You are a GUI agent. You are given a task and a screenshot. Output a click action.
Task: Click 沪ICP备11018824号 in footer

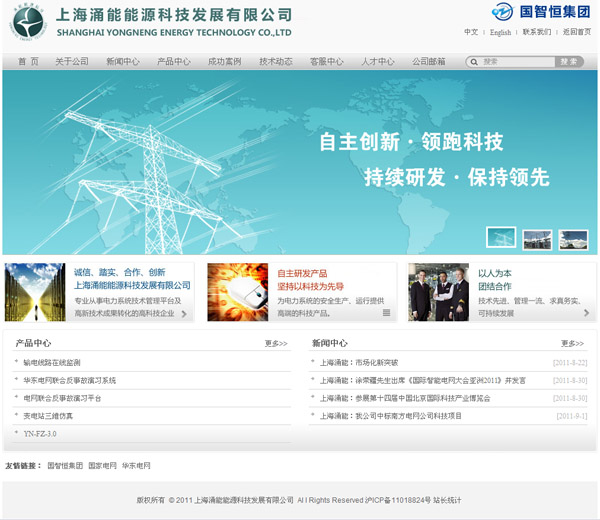(398, 500)
